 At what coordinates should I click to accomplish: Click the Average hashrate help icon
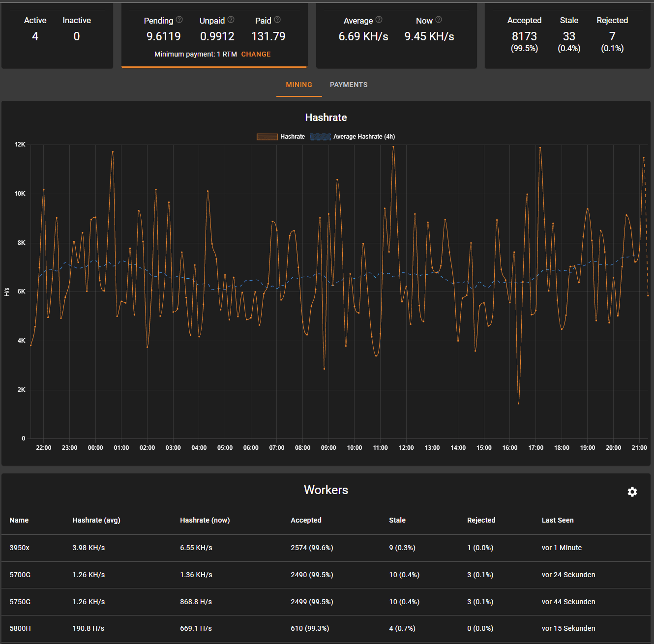[379, 20]
